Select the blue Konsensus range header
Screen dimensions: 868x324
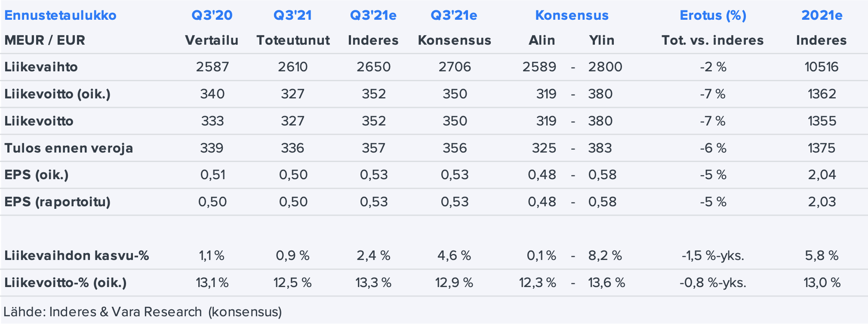tap(572, 15)
